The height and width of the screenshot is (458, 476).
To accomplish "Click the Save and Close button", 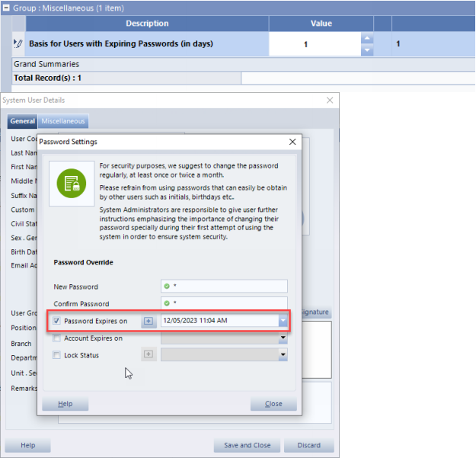I will coord(247,445).
